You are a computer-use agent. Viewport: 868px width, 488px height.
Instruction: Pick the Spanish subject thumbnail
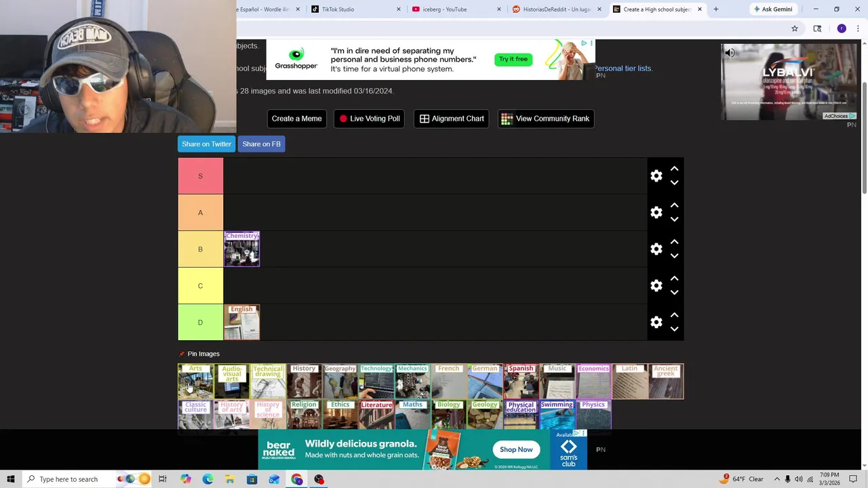pos(521,381)
